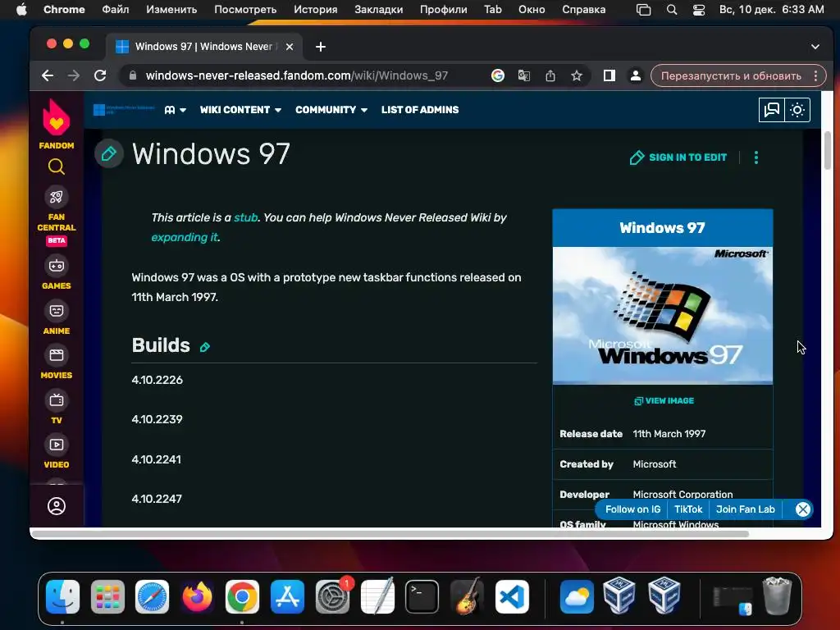840x630 pixels.
Task: Open the user profile icon in Fandom sidebar
Action: click(x=57, y=506)
